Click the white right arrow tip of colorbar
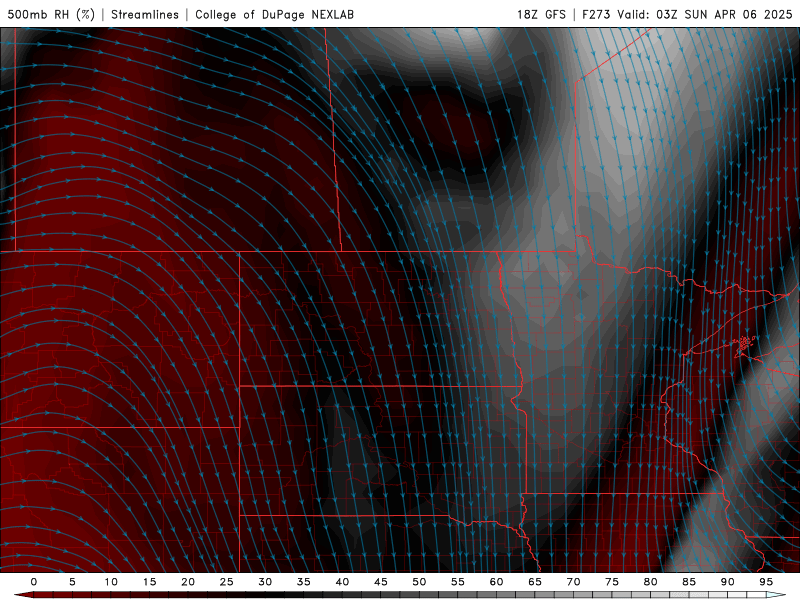Viewport: 800px width, 600px height. coord(776,595)
